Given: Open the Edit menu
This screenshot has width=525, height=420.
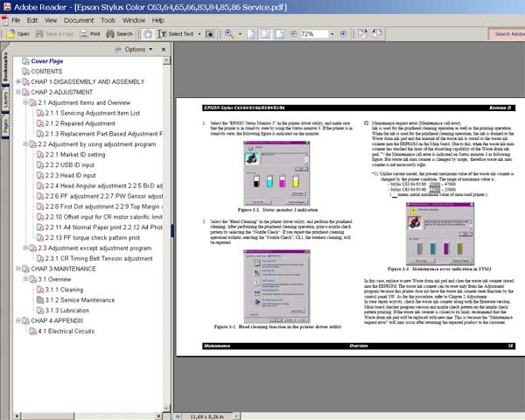Looking at the screenshot, I should 32,20.
